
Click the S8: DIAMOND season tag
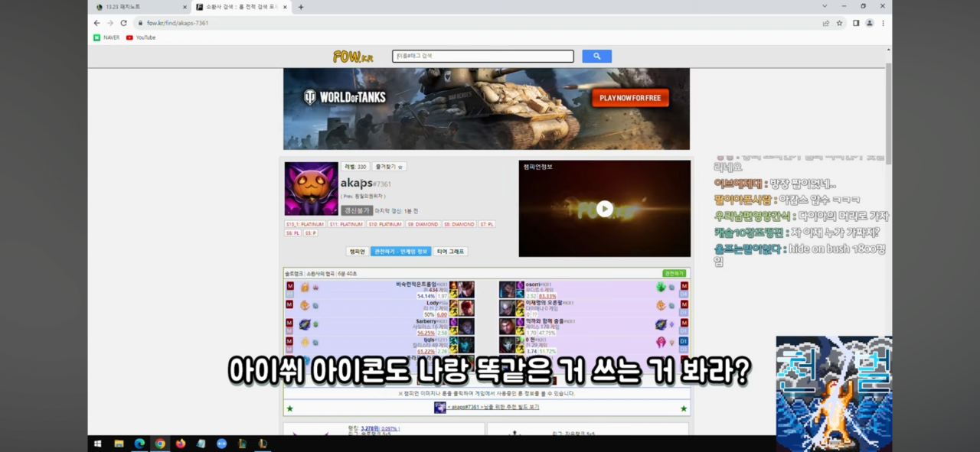(459, 224)
